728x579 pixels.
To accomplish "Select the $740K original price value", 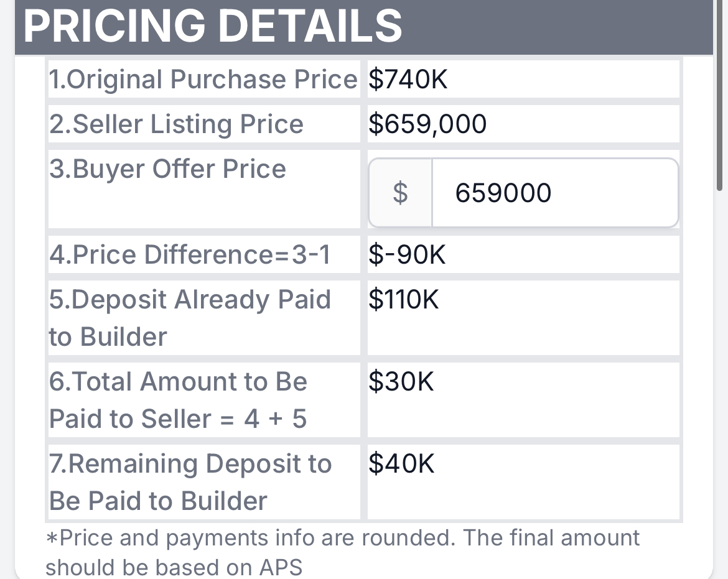I will coord(408,79).
